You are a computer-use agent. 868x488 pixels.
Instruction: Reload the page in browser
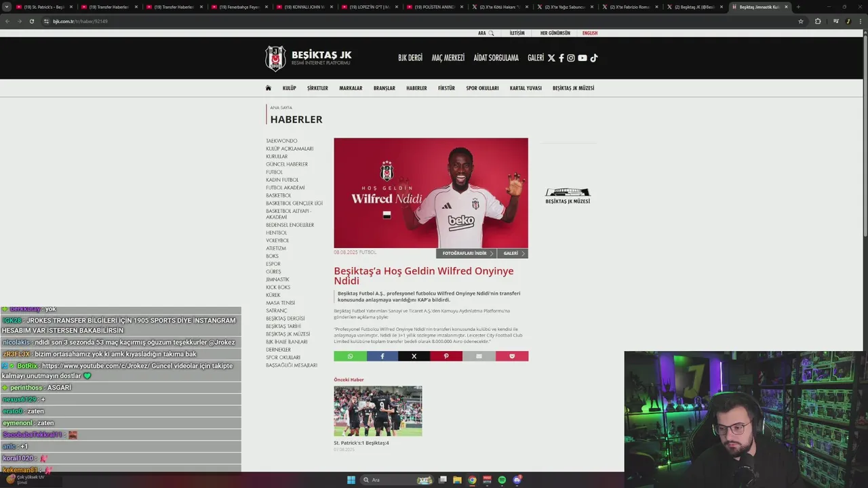pos(31,21)
